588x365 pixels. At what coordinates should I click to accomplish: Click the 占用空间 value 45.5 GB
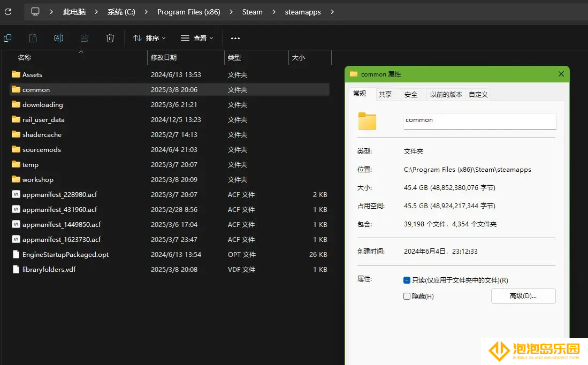[x=449, y=206]
